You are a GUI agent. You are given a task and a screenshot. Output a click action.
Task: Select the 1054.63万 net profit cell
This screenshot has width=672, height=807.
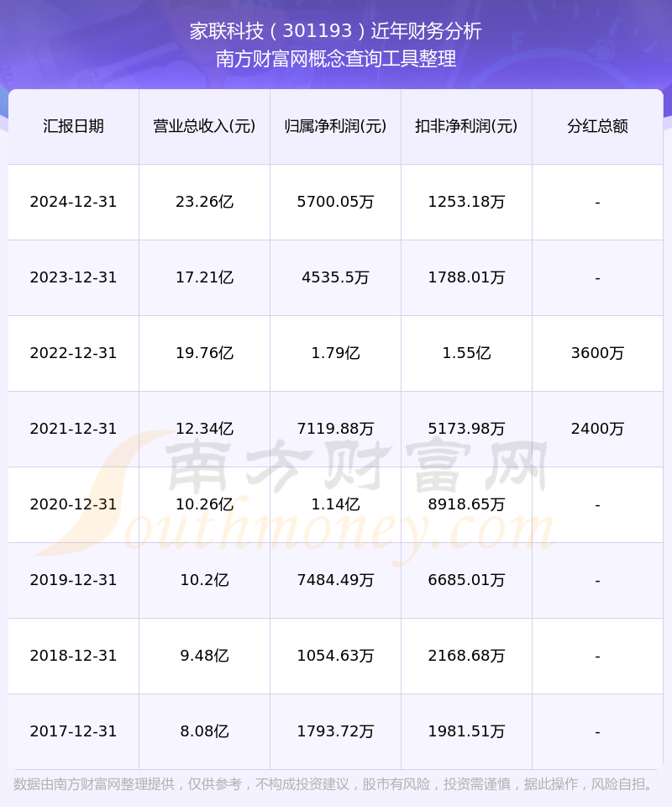pyautogui.click(x=336, y=656)
